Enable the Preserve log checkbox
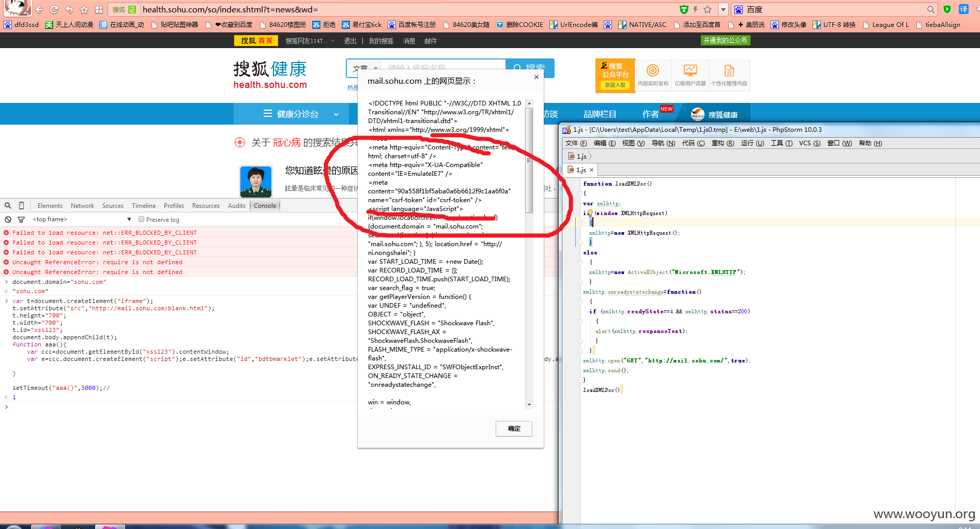980x529 pixels. pos(141,219)
